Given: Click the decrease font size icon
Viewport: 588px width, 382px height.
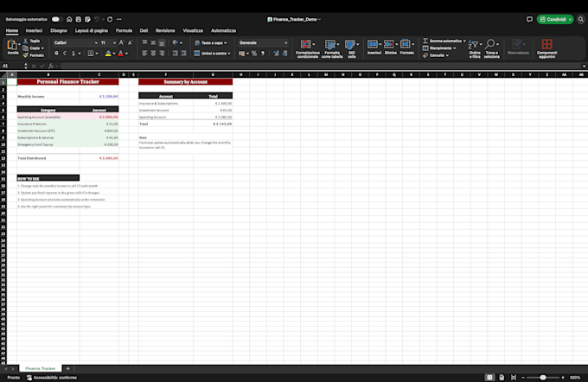Looking at the screenshot, I should [130, 42].
